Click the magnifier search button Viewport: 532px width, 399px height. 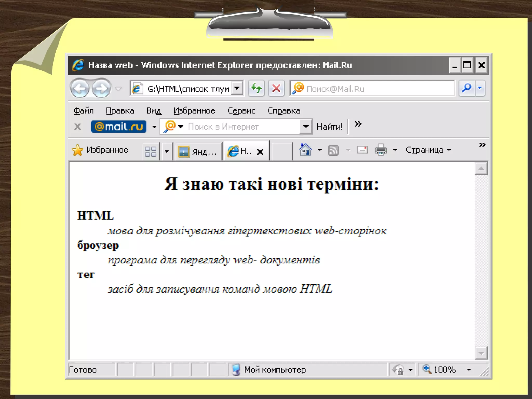click(x=467, y=88)
